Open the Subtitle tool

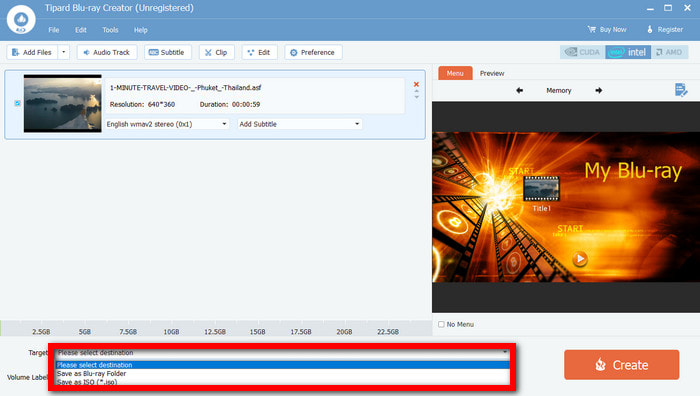tap(167, 52)
